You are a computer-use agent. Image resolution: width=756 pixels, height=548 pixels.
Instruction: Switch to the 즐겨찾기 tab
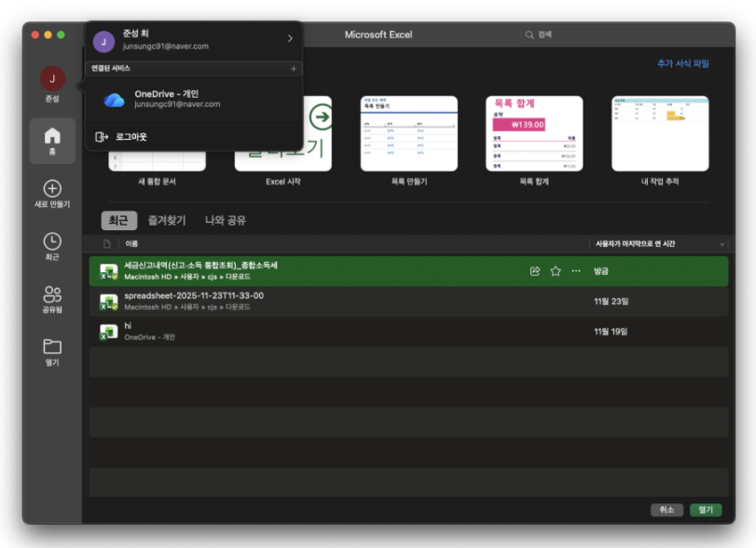pyautogui.click(x=169, y=221)
